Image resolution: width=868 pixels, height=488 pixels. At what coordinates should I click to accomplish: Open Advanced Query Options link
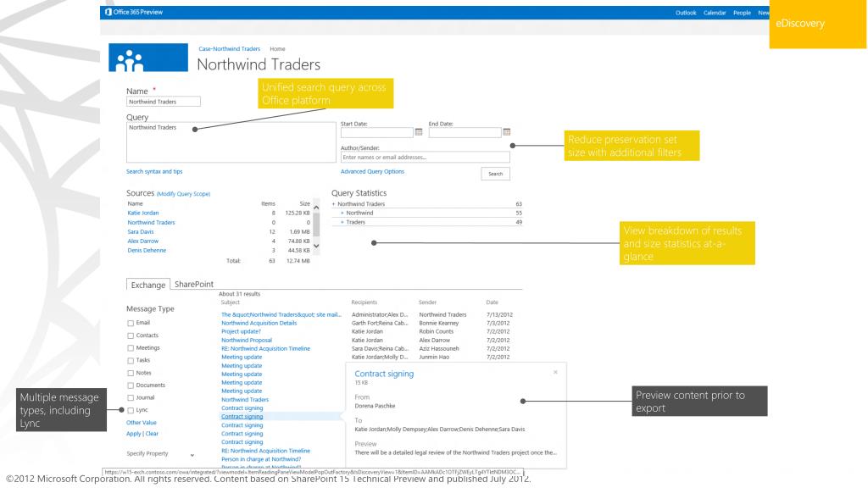[372, 171]
